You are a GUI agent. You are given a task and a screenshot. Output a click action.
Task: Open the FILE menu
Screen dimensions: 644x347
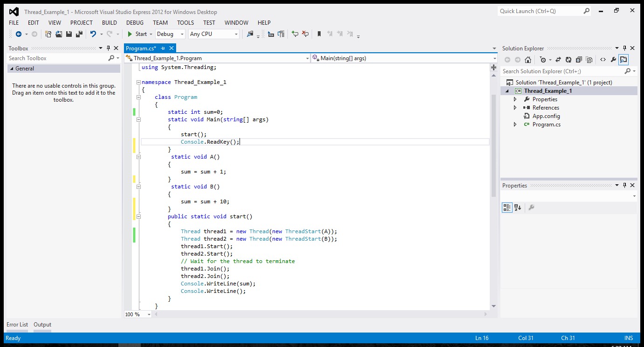pos(14,22)
